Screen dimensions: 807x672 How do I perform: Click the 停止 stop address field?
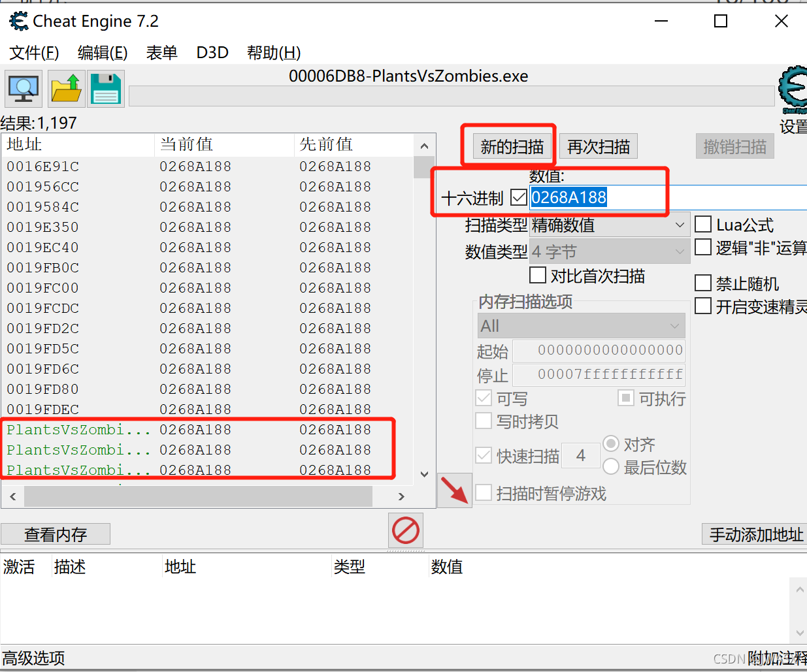pos(599,374)
